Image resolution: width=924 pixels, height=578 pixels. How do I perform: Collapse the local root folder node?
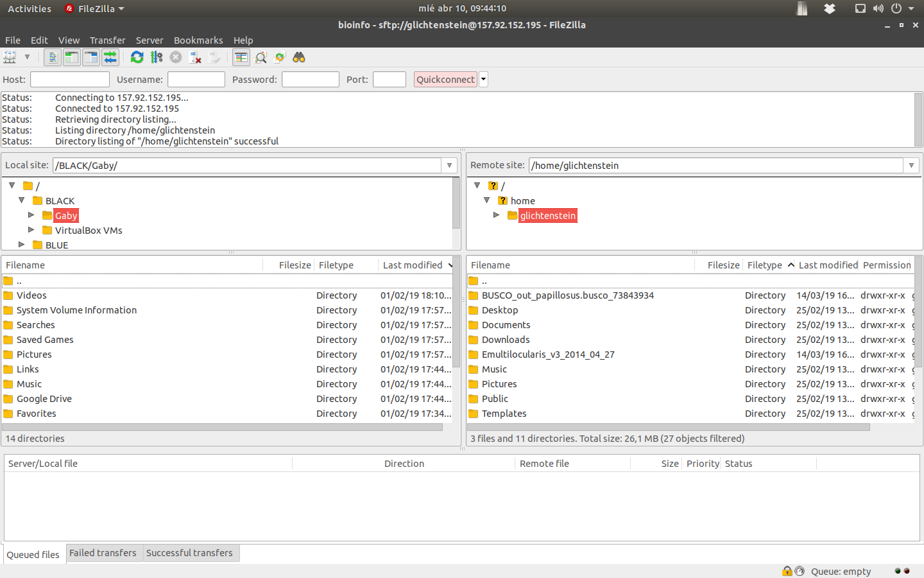12,186
